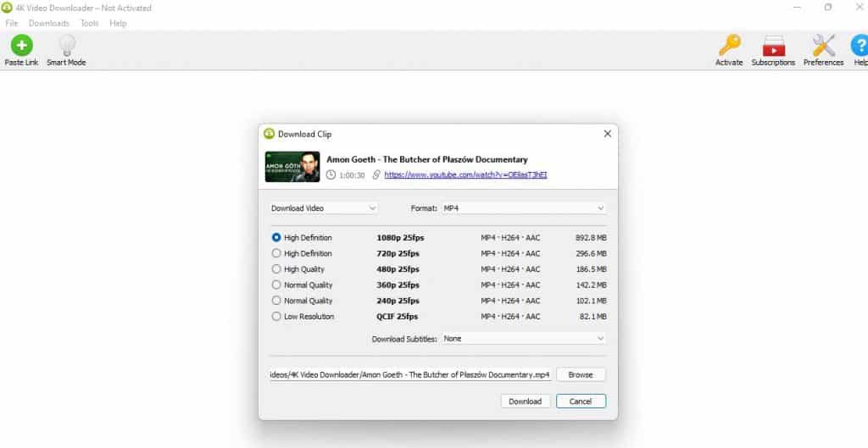
Task: Click the 1:00:30 duration text
Action: coord(352,174)
